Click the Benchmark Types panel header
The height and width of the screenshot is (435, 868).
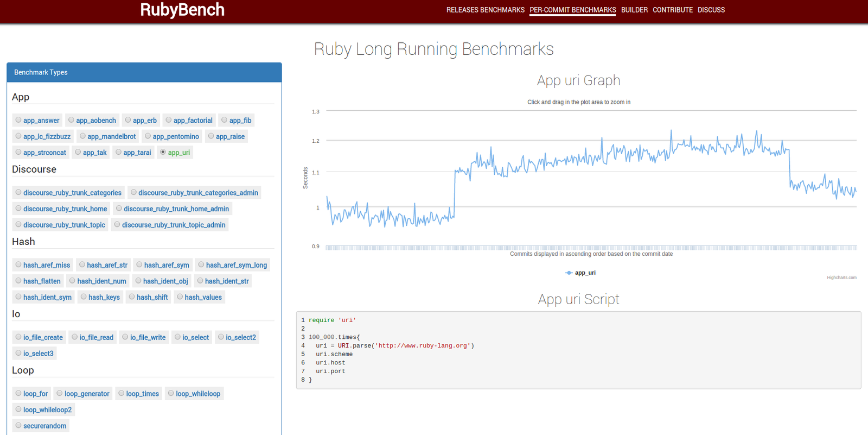(x=144, y=72)
